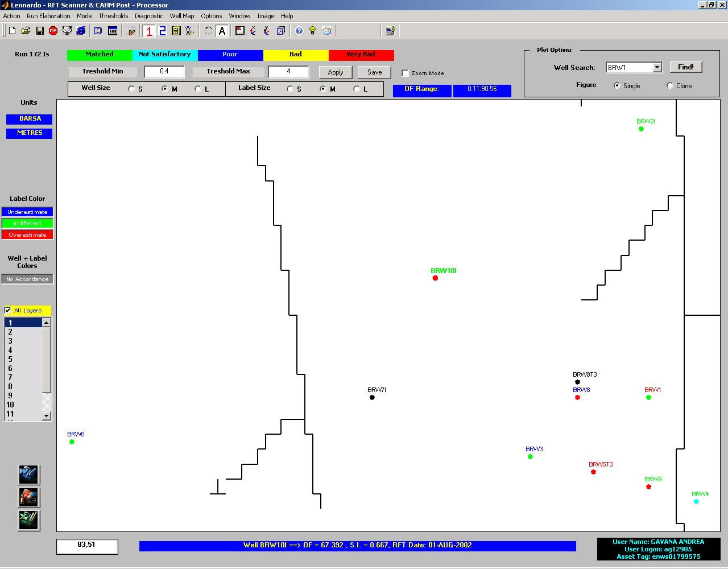Click the blue question mark help icon
Viewport: 728px width, 569px height.
click(x=299, y=31)
